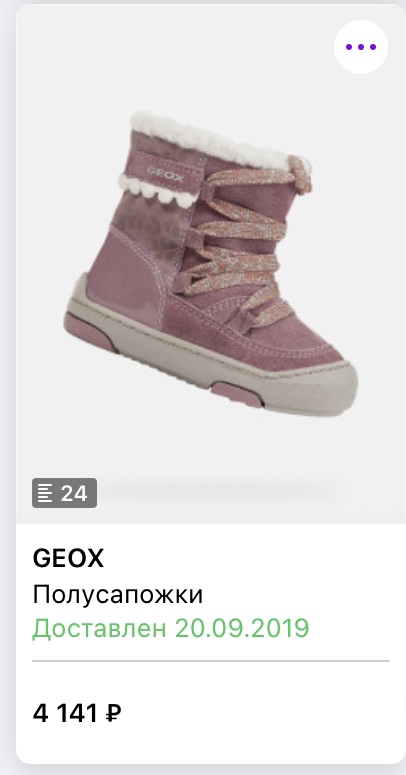The image size is (406, 775).
Task: Open the three-dot options menu
Action: (x=361, y=47)
